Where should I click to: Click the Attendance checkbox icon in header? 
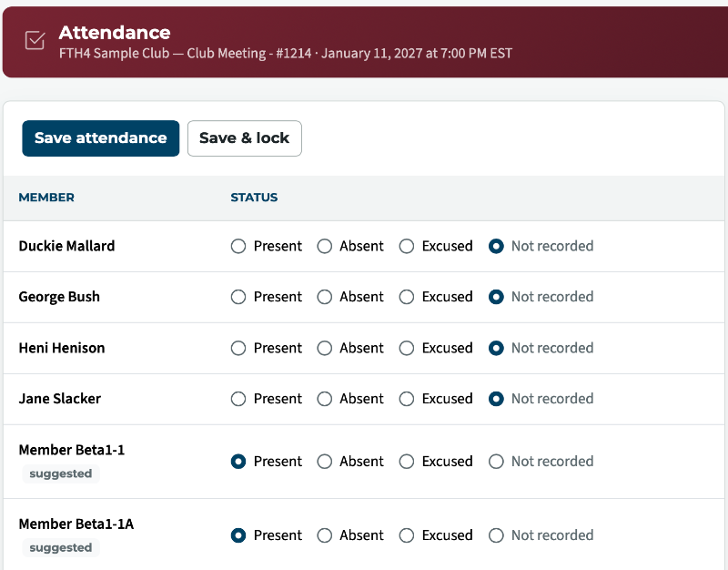(35, 40)
